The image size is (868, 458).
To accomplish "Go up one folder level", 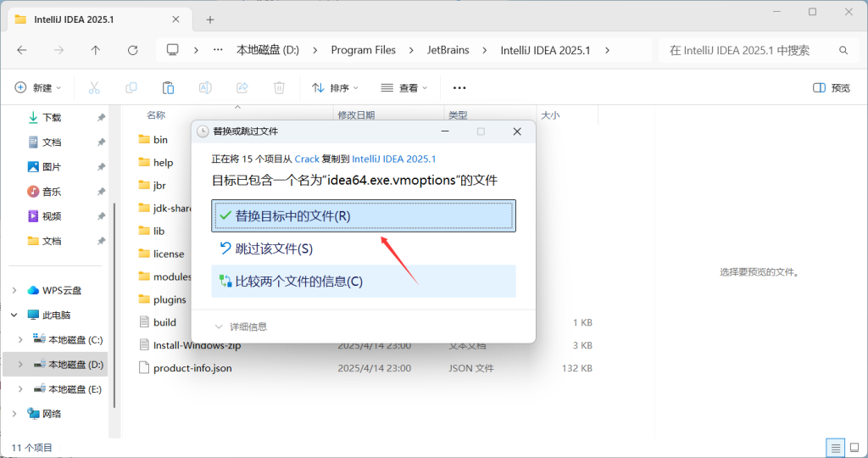I will click(96, 50).
